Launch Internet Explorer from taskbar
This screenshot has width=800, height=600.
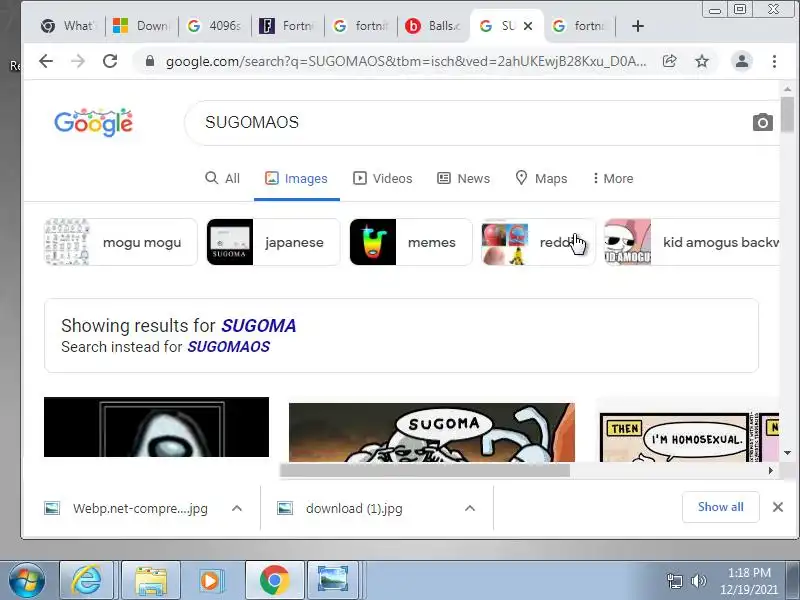click(x=87, y=581)
